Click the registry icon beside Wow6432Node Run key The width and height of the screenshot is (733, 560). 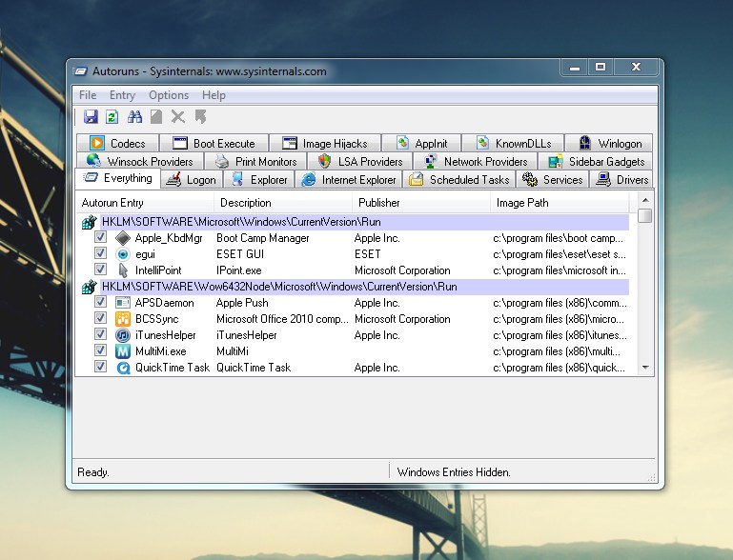tap(89, 287)
